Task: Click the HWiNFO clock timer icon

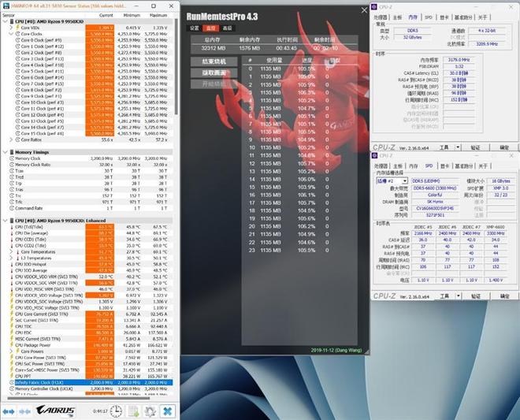Action: [x=116, y=411]
